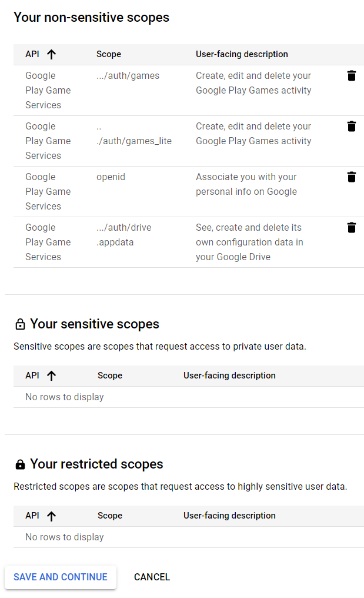Sort non-sensitive scopes by API arrow
The width and height of the screenshot is (364, 598).
pyautogui.click(x=52, y=55)
